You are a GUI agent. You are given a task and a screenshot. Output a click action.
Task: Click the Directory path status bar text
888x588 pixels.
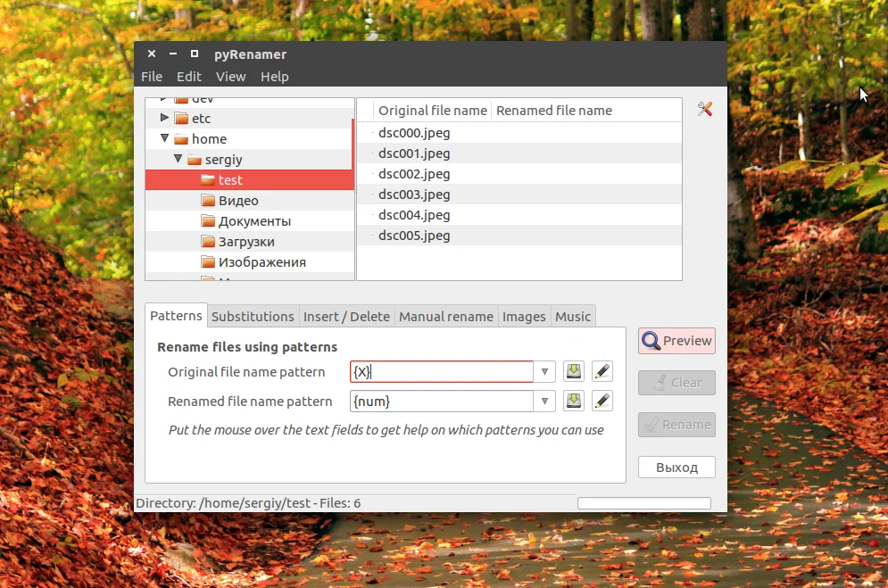click(x=248, y=503)
